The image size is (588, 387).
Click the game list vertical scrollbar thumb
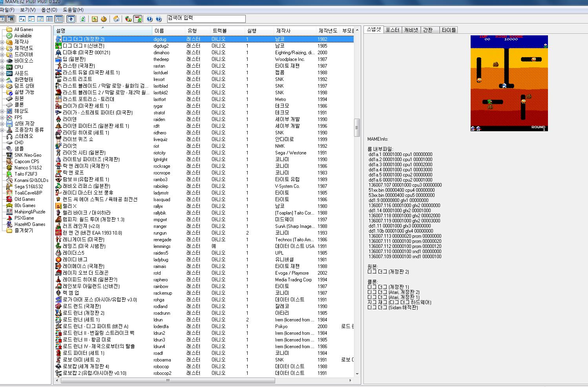click(357, 128)
